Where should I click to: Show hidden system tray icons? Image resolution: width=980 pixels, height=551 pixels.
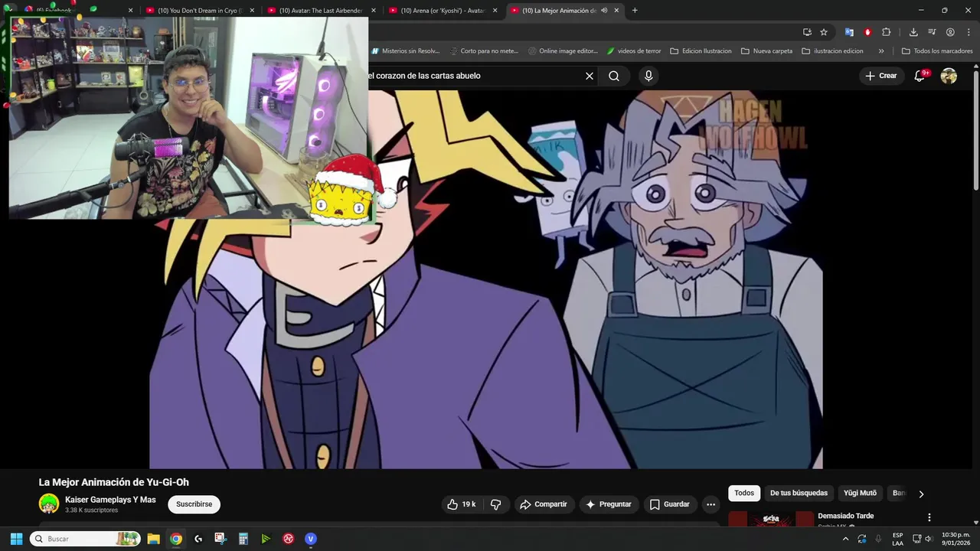[845, 539]
